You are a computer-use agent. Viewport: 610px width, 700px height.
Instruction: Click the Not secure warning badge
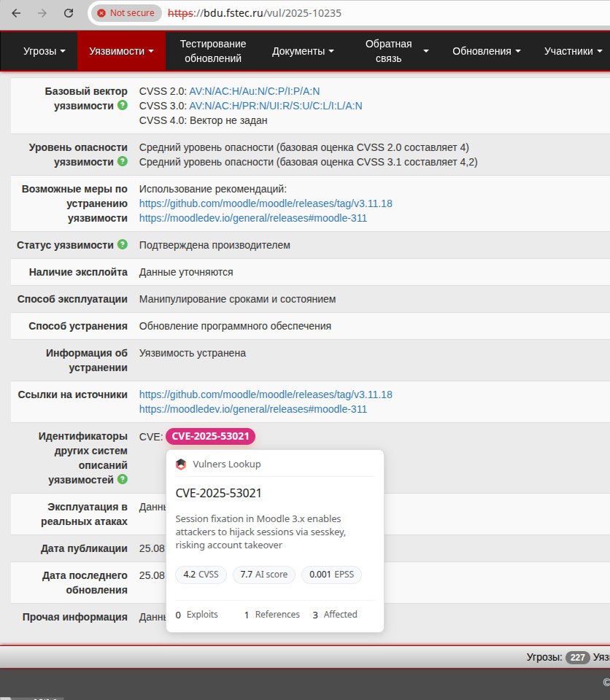126,13
